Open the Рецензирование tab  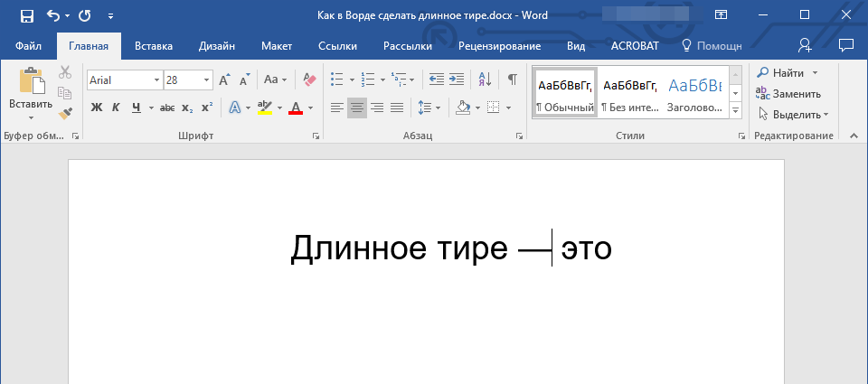[499, 45]
